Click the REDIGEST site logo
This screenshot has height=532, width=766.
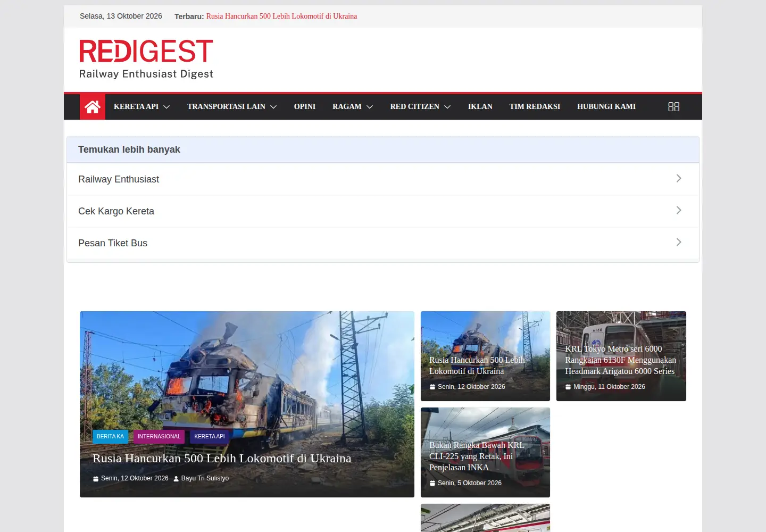pos(146,59)
